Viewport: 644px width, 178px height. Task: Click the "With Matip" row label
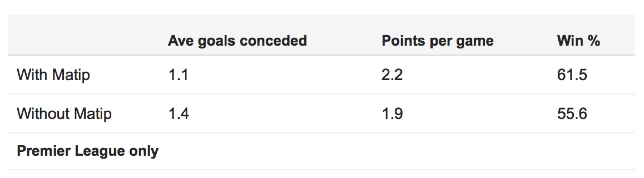click(53, 75)
